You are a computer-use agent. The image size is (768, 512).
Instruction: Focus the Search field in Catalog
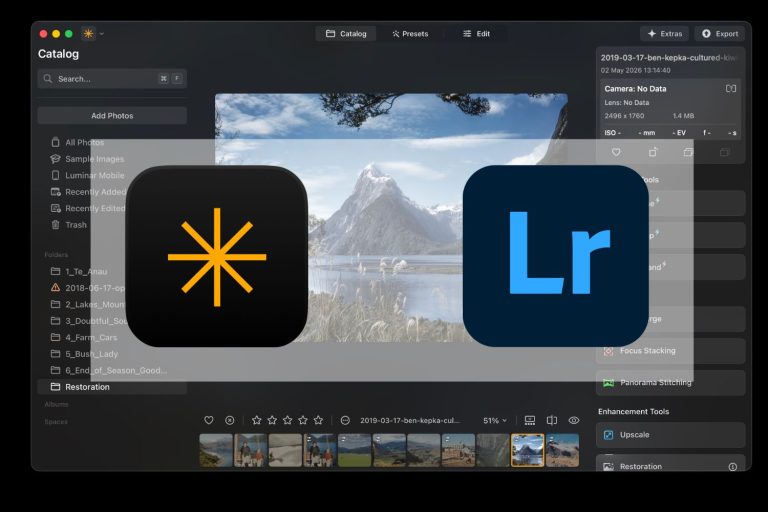pos(112,78)
